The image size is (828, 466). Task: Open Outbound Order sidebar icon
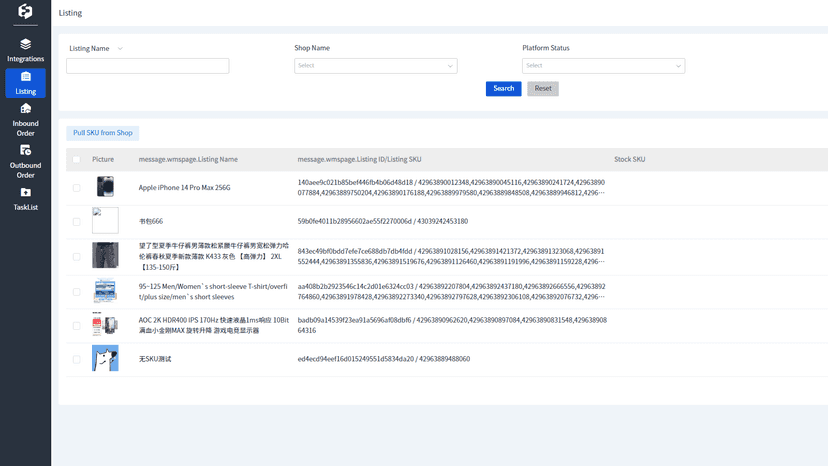tap(25, 150)
